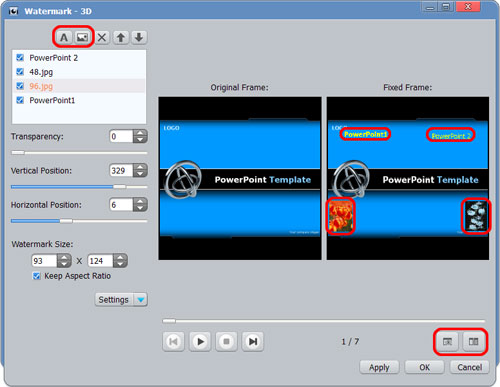The width and height of the screenshot is (500, 387).
Task: Decrease the watermark width value
Action: pos(64,264)
